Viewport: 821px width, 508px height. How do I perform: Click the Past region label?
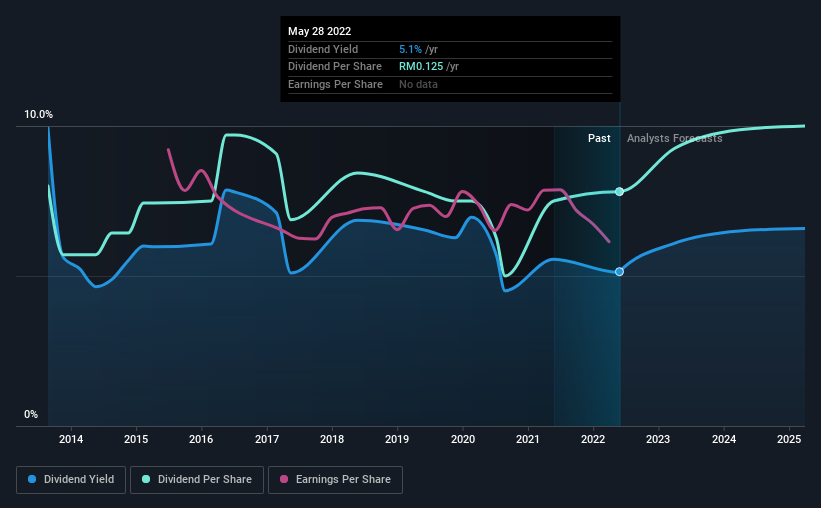pos(599,138)
